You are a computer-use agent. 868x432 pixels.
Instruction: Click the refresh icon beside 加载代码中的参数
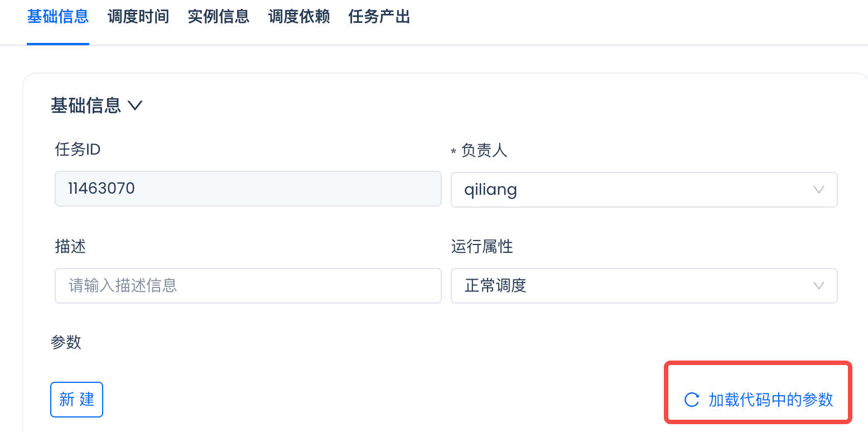point(692,400)
